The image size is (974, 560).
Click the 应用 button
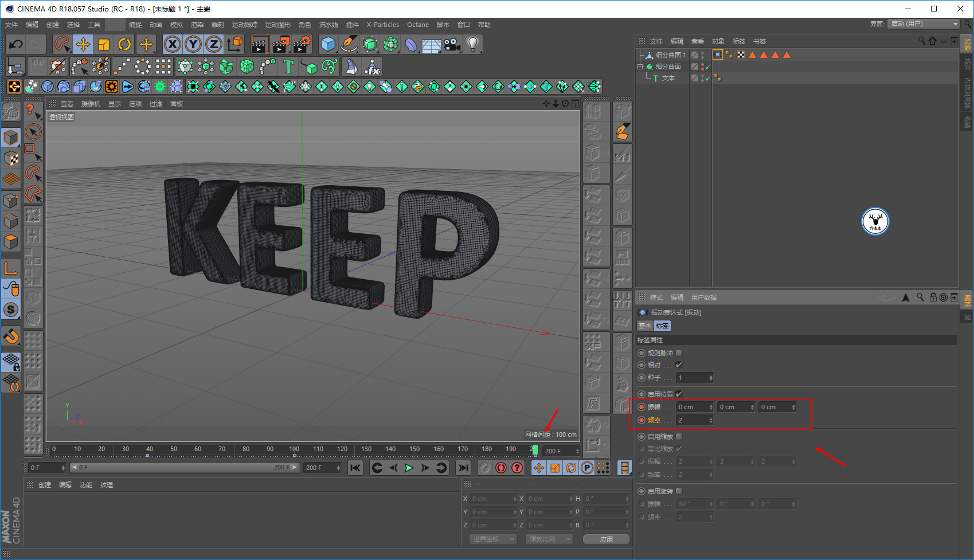(606, 539)
